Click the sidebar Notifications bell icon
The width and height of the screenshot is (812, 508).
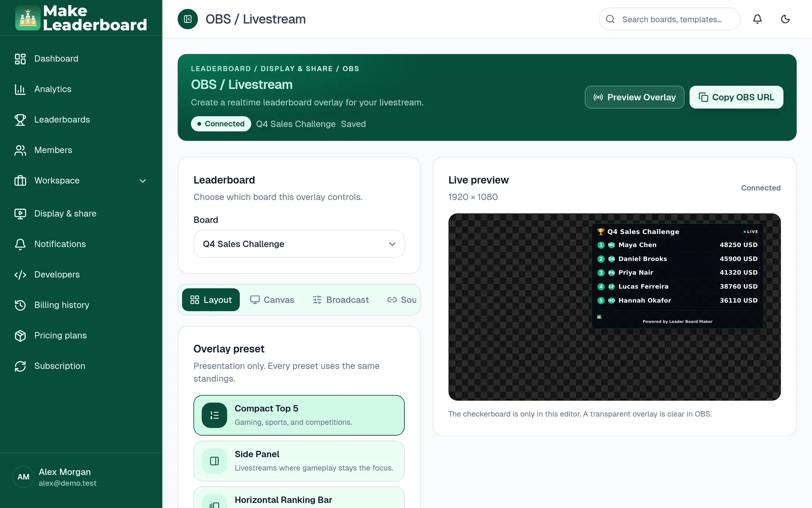20,244
